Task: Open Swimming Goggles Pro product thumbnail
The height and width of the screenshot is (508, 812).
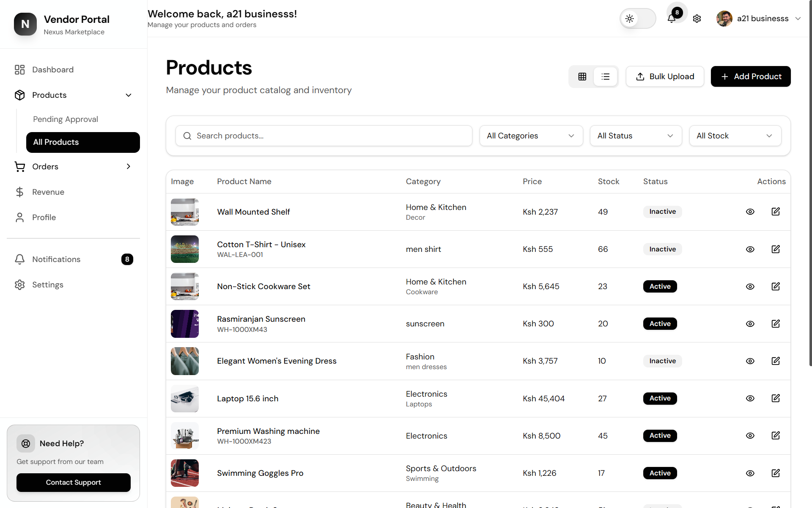Action: coord(185,473)
